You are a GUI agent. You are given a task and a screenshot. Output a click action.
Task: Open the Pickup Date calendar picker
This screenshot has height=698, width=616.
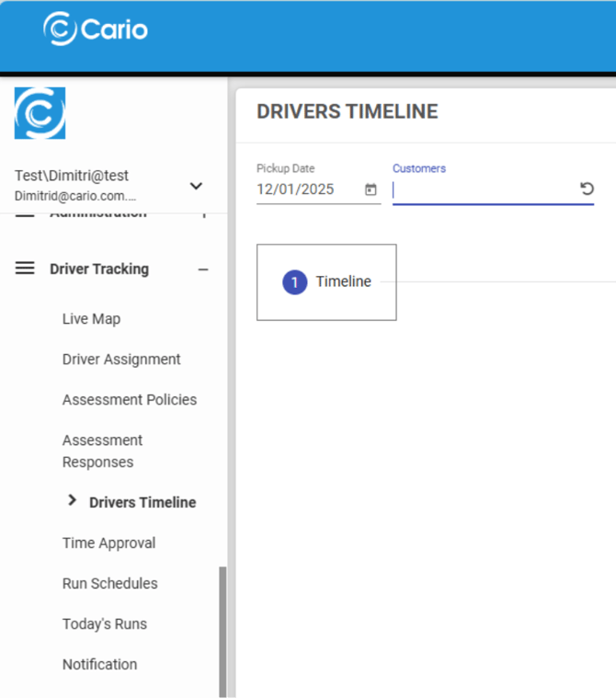click(371, 189)
